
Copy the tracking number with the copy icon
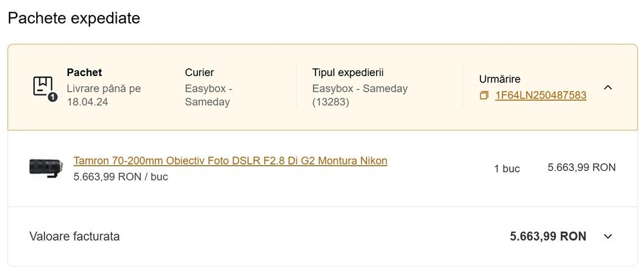484,95
